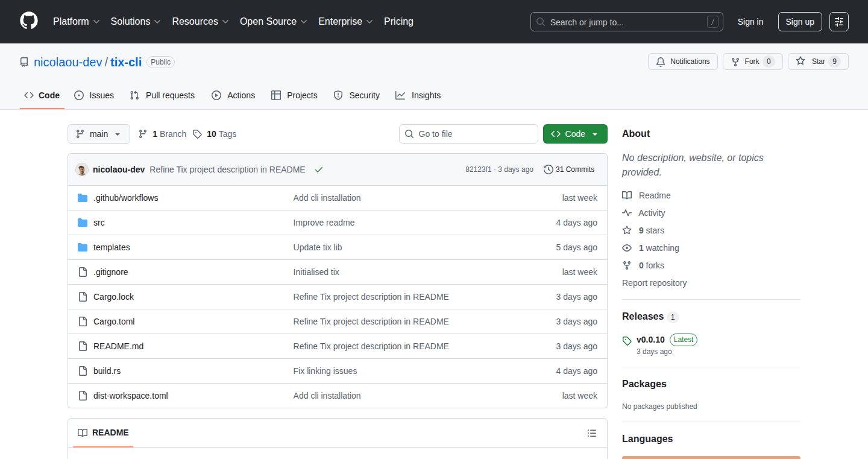The width and height of the screenshot is (868, 459).
Task: Click the fork icon in Fork button
Action: click(735, 62)
